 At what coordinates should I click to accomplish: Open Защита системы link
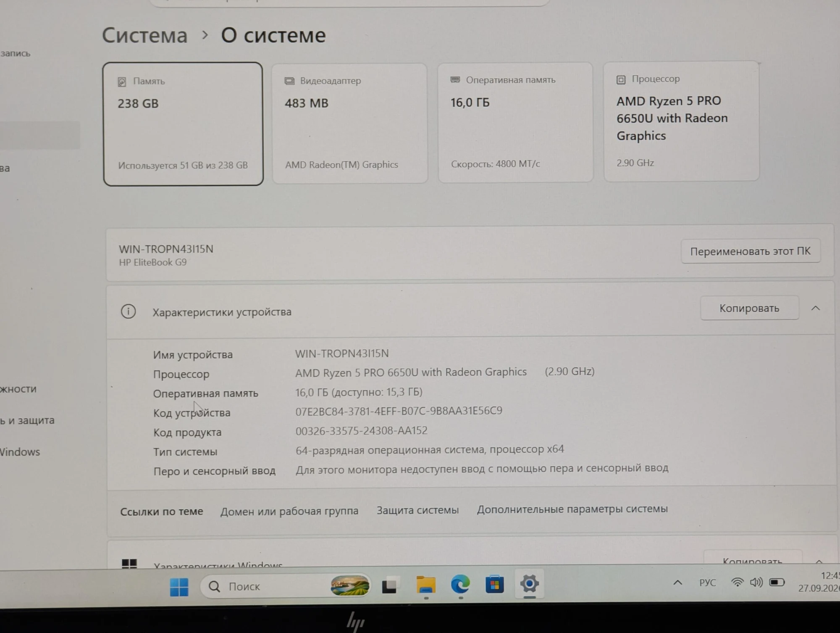pos(417,510)
